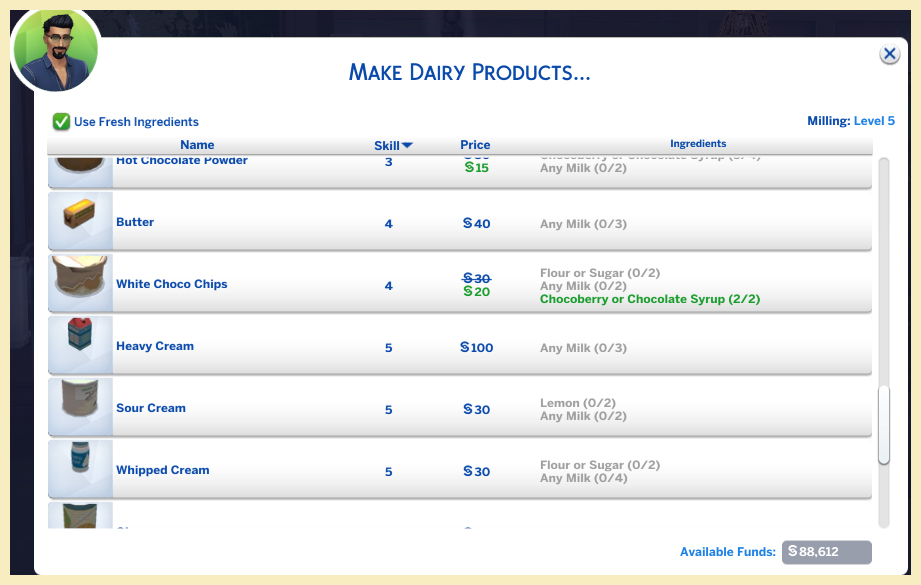Click the recipe list scrollbar thumb
This screenshot has width=921, height=585.
point(883,425)
